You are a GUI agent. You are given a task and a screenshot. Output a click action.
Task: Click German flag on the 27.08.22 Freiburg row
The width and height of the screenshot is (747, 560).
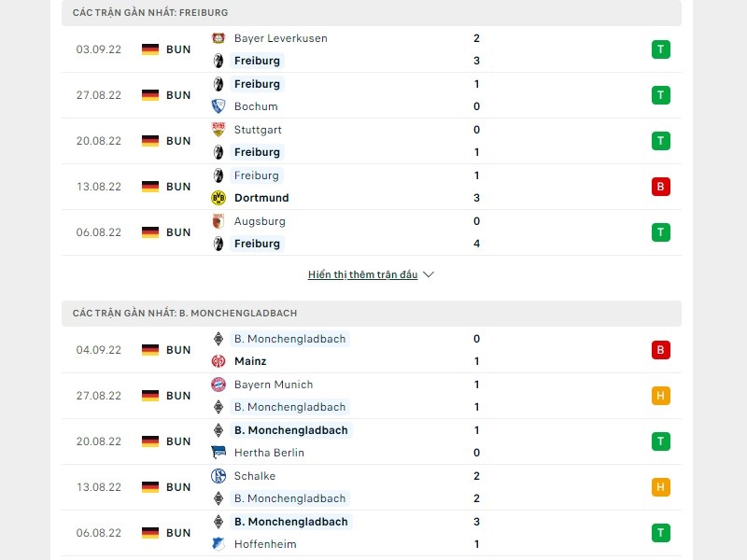point(150,95)
